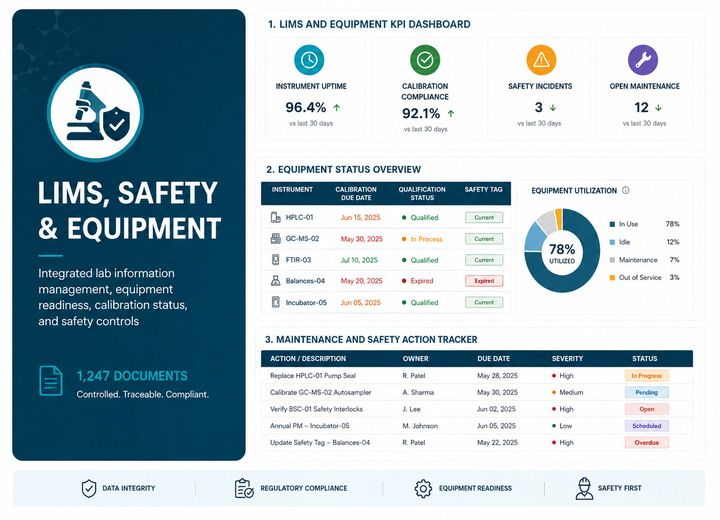The image size is (720, 520).
Task: Click the Open status badge
Action: (x=647, y=409)
